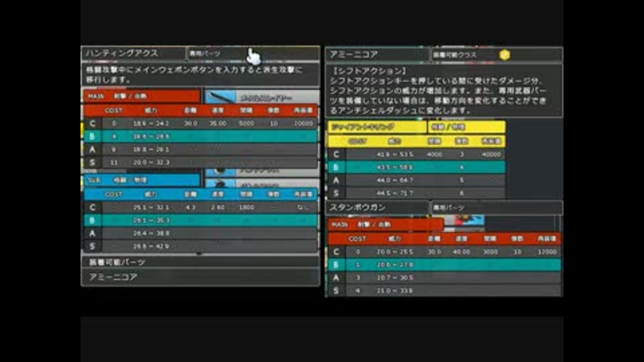The width and height of the screenshot is (644, 362).
Task: Click the 35.00 speed value in Hunting Axe row C
Action: click(217, 123)
